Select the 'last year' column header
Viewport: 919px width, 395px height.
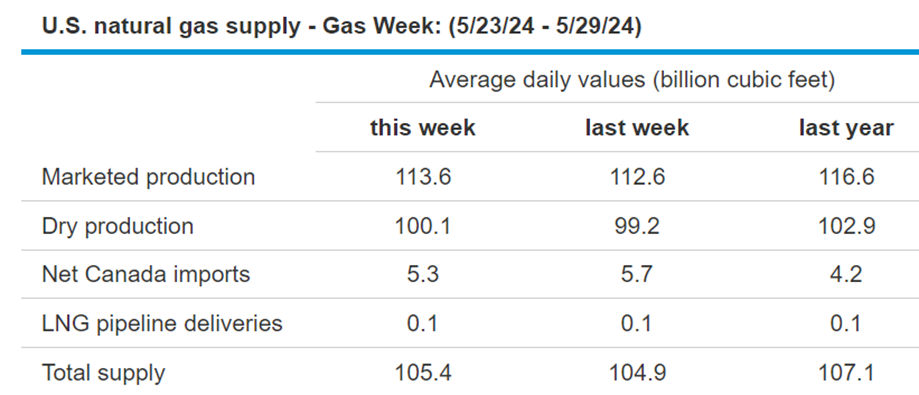pos(846,128)
